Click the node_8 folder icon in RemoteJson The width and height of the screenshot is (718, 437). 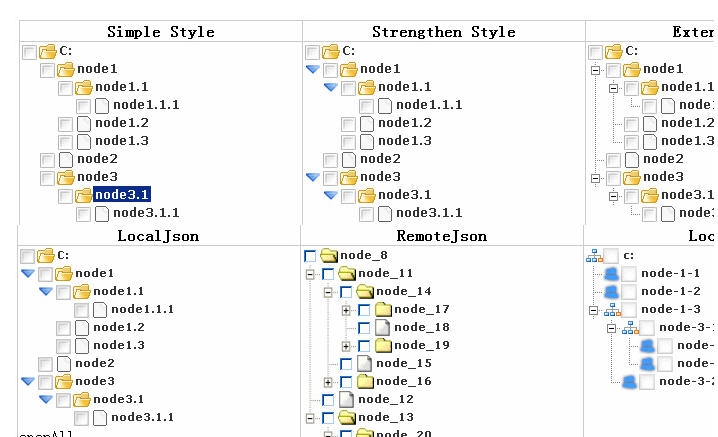tap(329, 256)
